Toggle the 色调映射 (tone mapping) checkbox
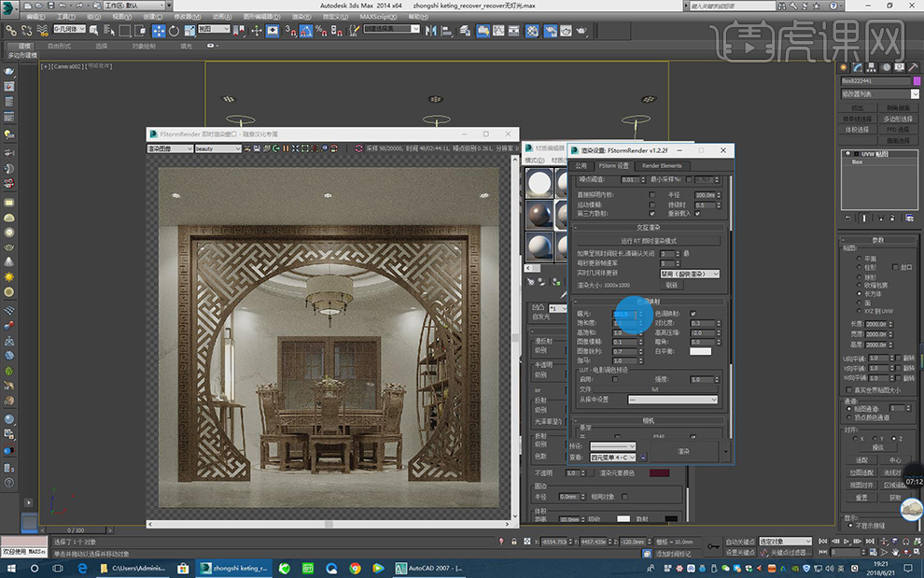Viewport: 924px width, 578px height. pos(693,314)
